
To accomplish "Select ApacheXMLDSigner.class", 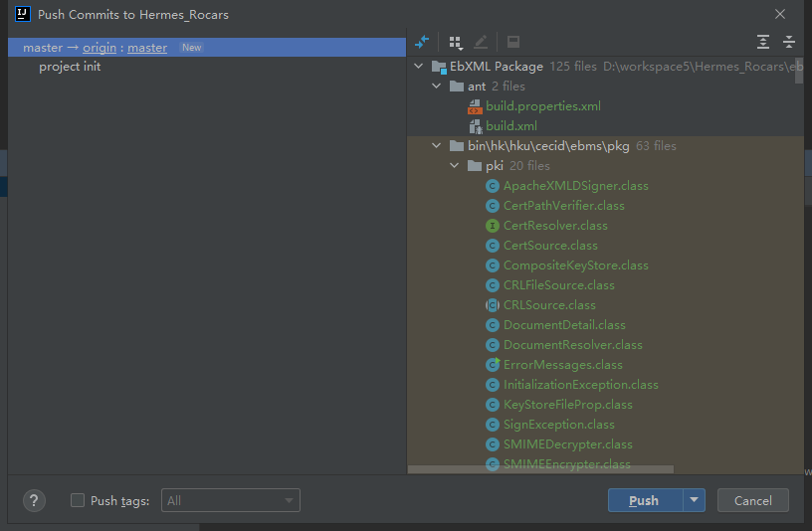I will coord(576,186).
